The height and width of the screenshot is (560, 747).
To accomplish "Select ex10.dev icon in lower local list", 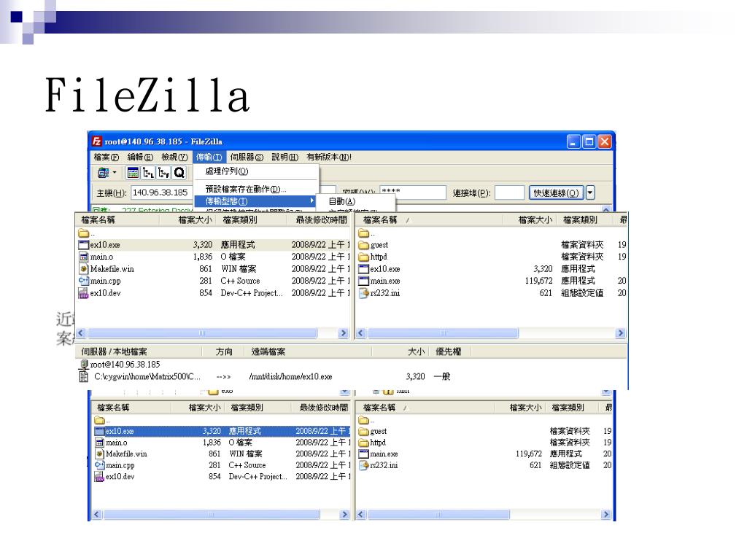I will (99, 477).
